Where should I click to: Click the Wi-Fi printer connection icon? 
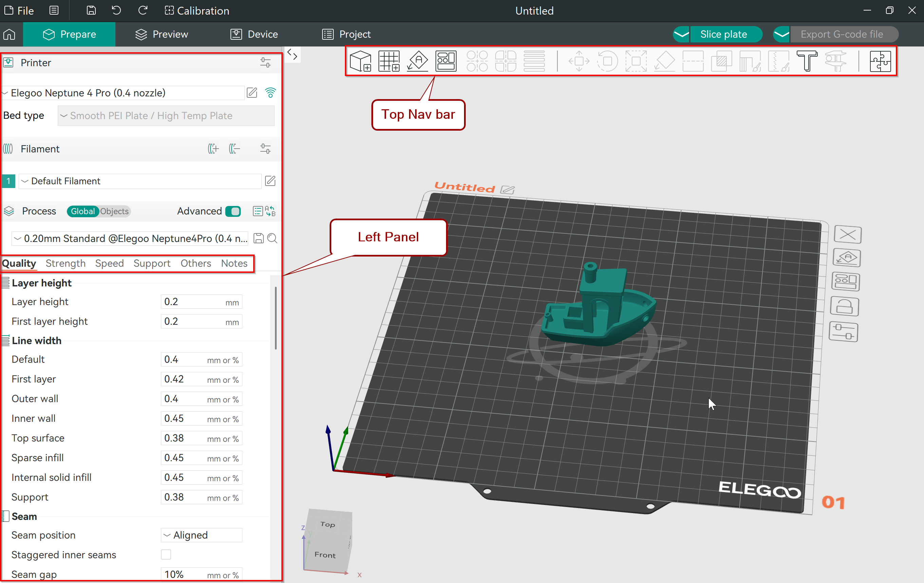coord(270,92)
